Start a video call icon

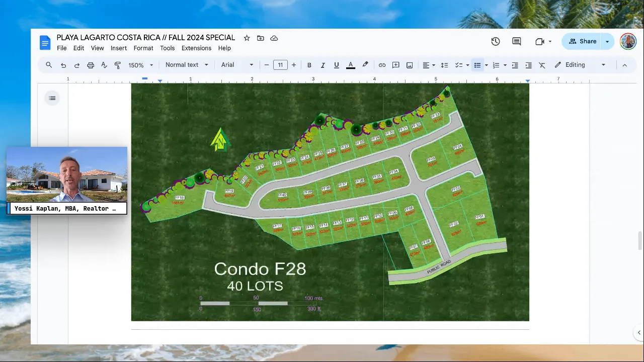pyautogui.click(x=540, y=42)
